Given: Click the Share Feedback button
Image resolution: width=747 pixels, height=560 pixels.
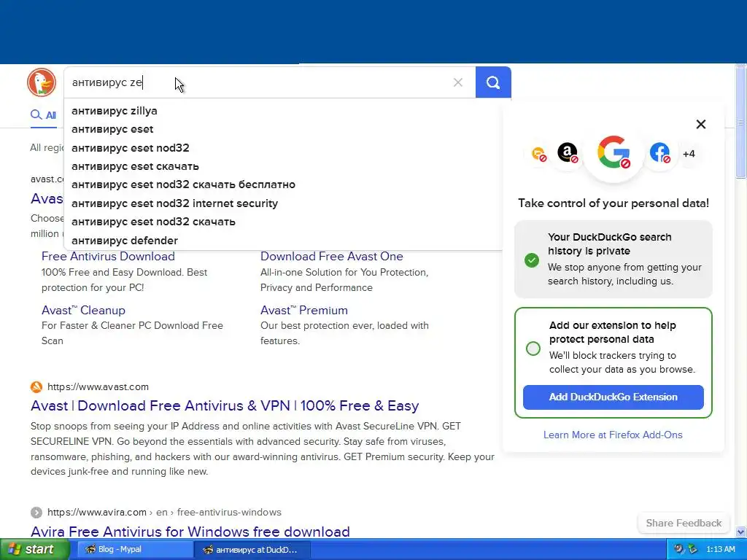Looking at the screenshot, I should [684, 523].
